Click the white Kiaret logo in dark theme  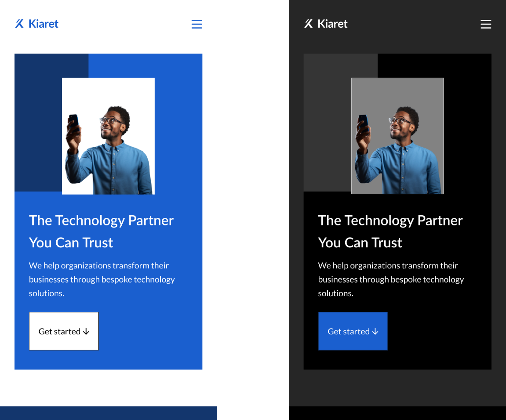326,24
